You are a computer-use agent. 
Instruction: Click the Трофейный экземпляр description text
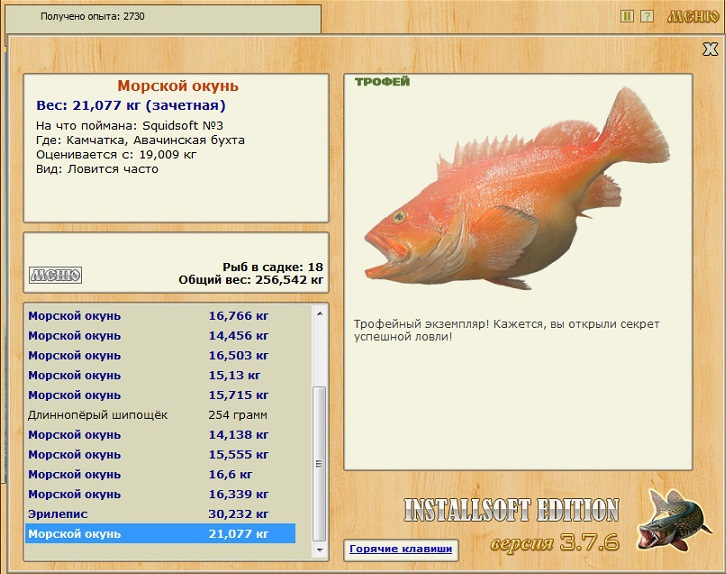pos(507,330)
